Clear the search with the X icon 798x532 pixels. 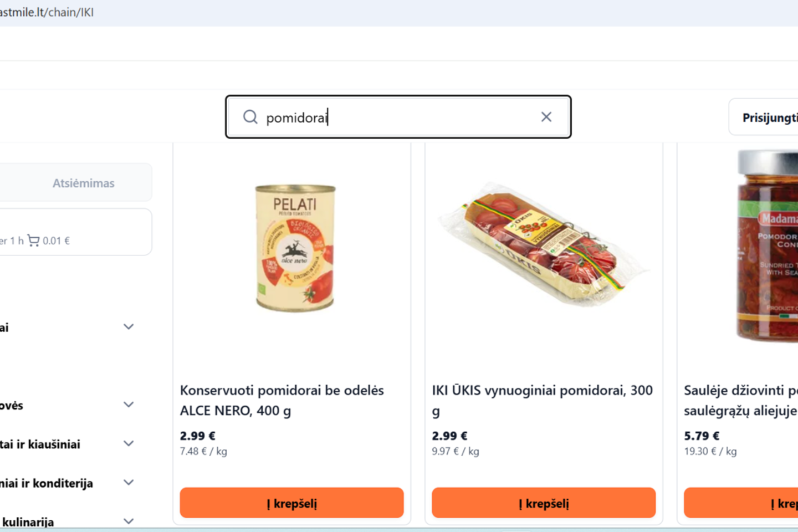(x=546, y=117)
